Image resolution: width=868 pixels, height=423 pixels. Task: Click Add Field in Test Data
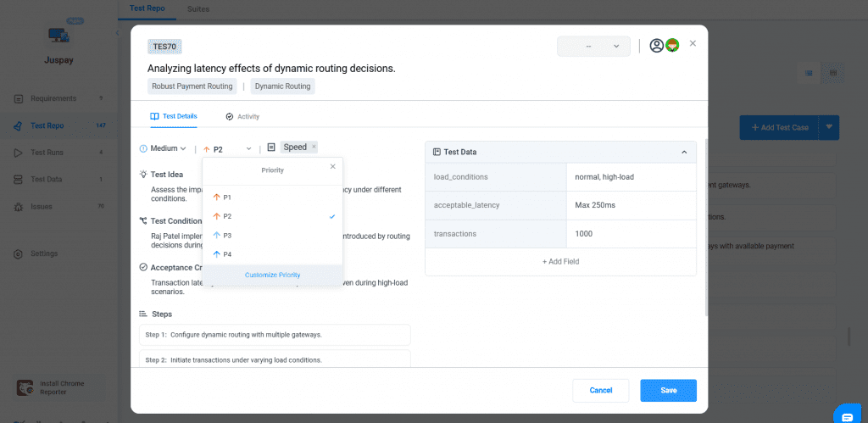[560, 262]
